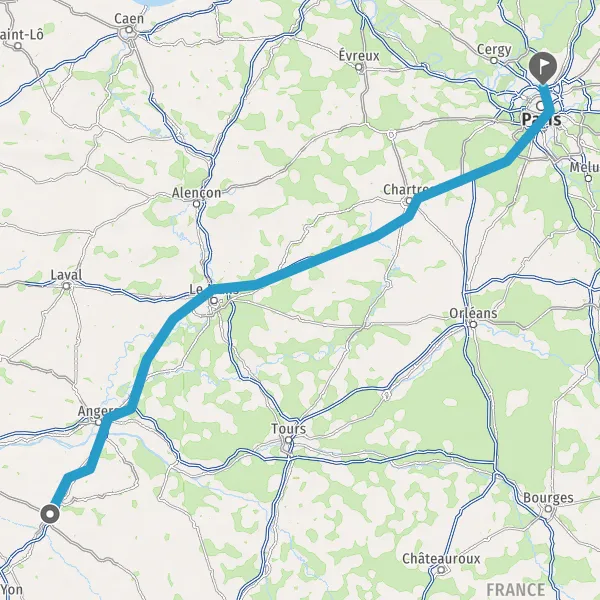Image resolution: width=600 pixels, height=600 pixels.
Task: Click the Melun label at map edge
Action: 585,167
